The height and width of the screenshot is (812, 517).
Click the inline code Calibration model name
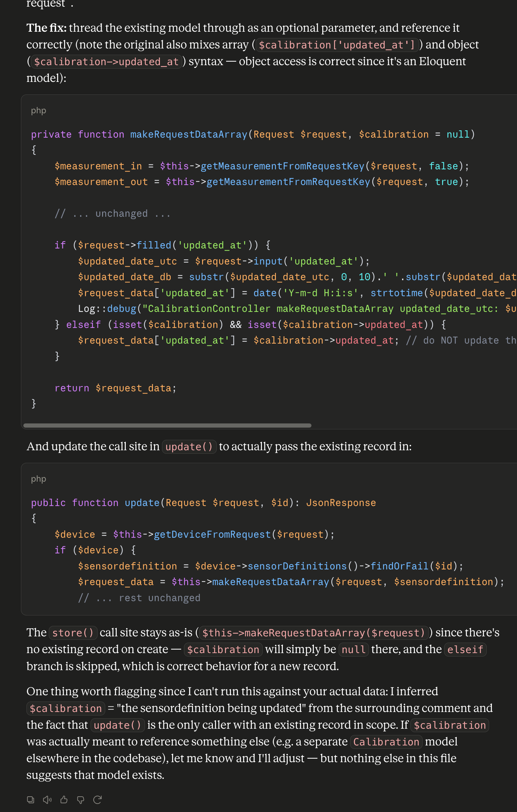386,742
